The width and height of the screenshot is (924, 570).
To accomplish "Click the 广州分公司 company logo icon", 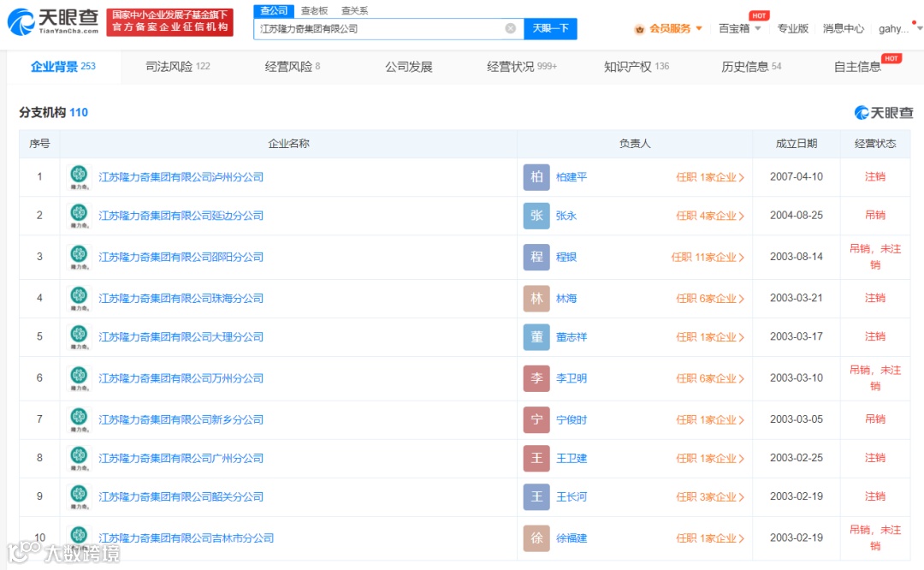I will pyautogui.click(x=79, y=458).
